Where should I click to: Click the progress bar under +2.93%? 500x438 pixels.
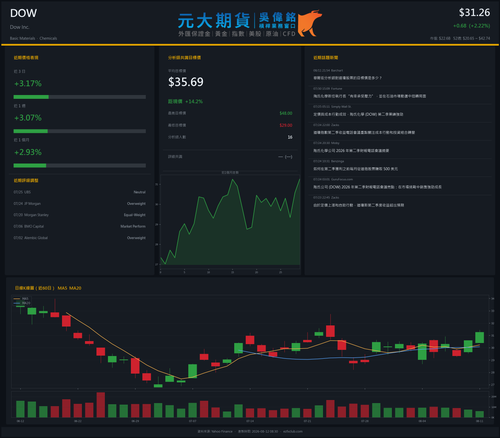tap(80, 166)
